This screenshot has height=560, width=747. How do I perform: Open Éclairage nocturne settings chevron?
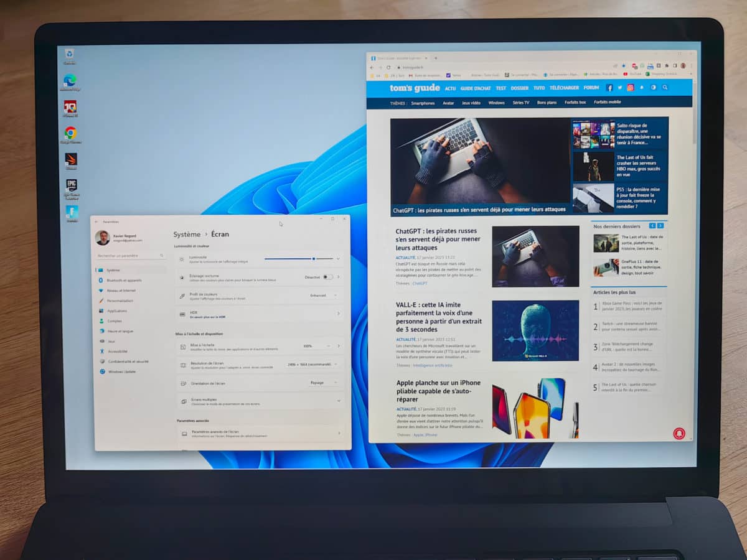pyautogui.click(x=339, y=277)
